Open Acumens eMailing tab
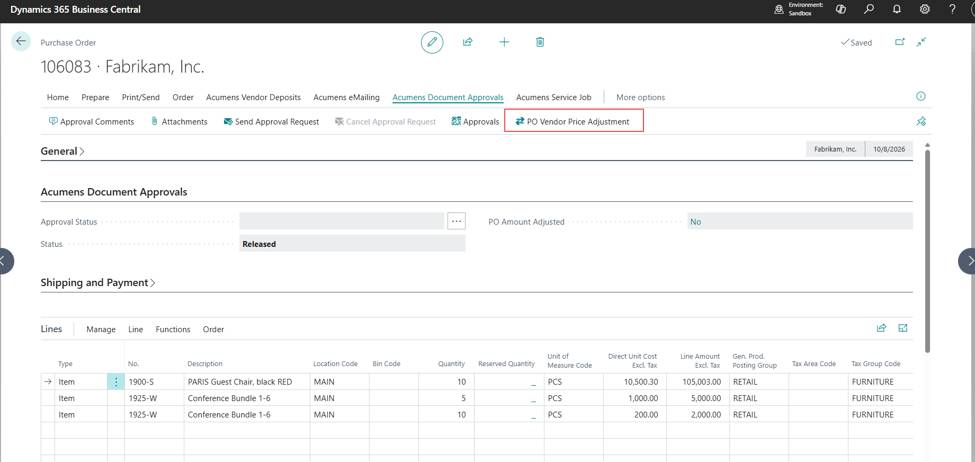Screen dimensions: 975x462 346,97
